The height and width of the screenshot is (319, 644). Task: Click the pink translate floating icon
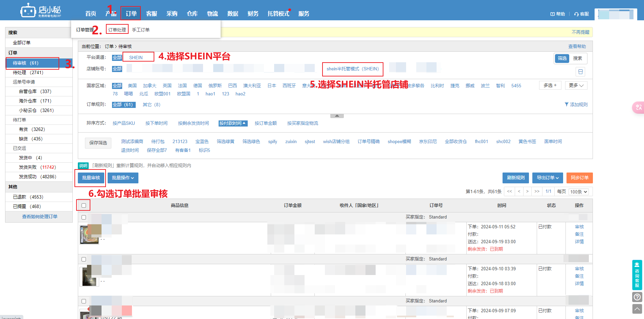click(638, 108)
